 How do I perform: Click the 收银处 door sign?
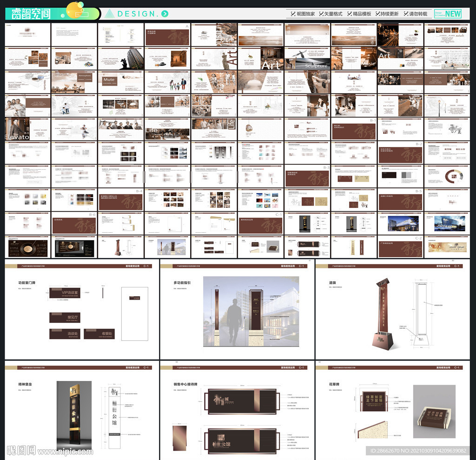pos(99,334)
